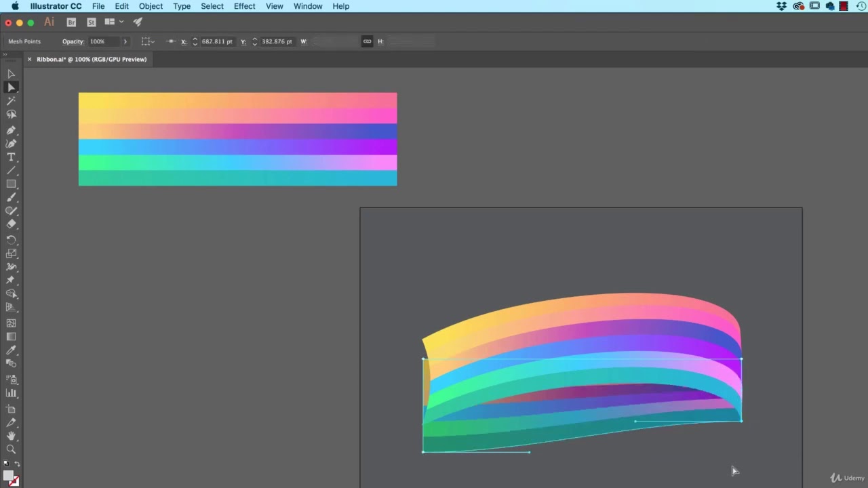Image resolution: width=868 pixels, height=488 pixels.
Task: Toggle the constrain width and height link
Action: [367, 41]
